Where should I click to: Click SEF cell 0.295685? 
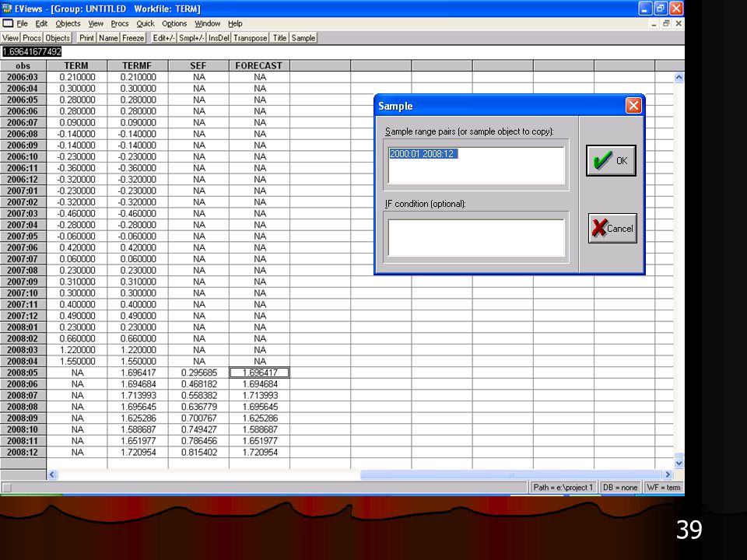(198, 373)
